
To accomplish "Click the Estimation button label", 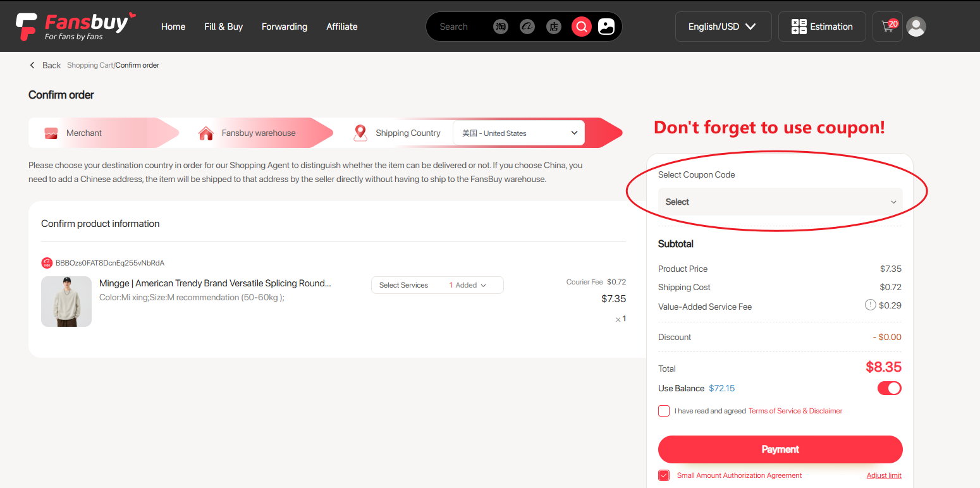I will click(831, 27).
